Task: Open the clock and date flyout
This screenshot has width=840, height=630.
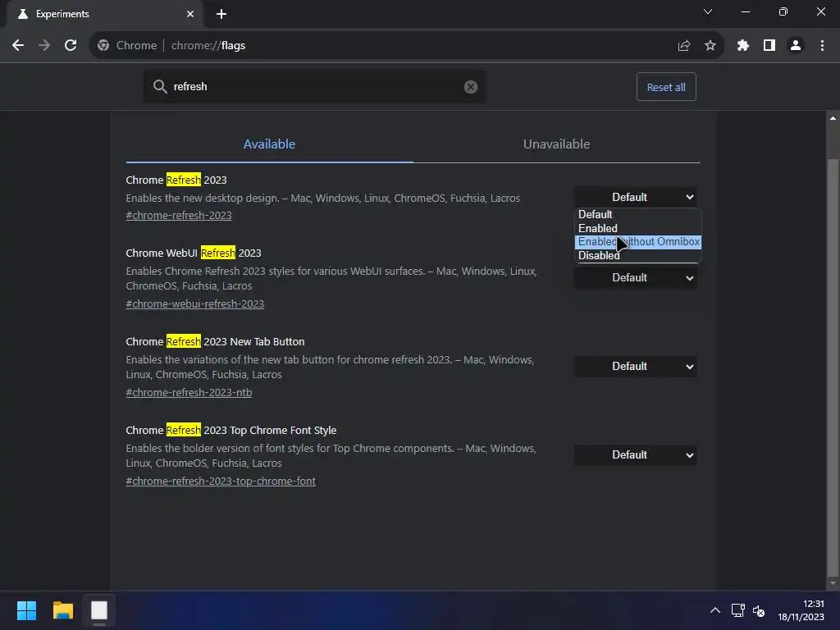Action: [801, 610]
